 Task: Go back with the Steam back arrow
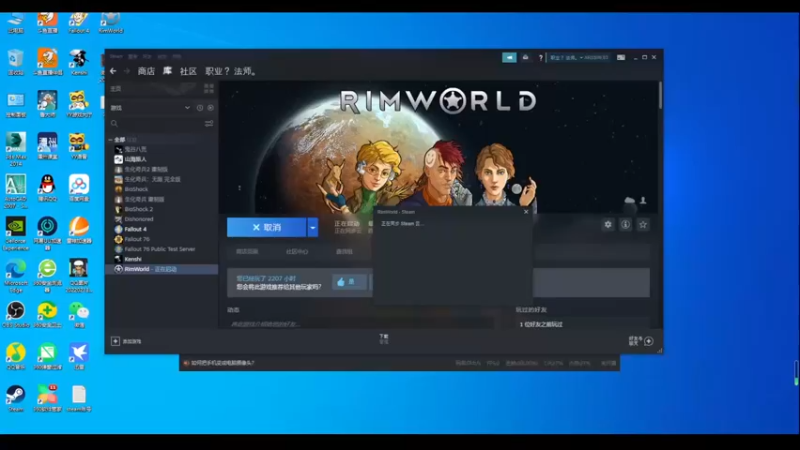pos(113,71)
